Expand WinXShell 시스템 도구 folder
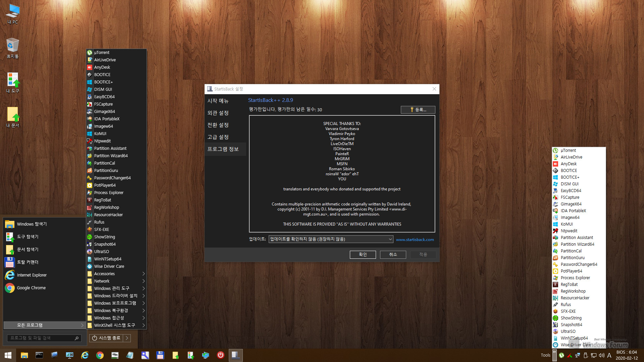The image size is (644, 362). click(x=116, y=325)
